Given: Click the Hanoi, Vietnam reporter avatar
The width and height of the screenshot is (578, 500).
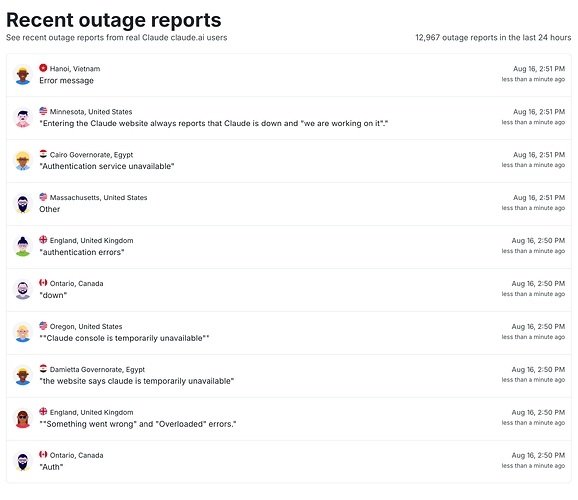Looking at the screenshot, I should click(23, 75).
